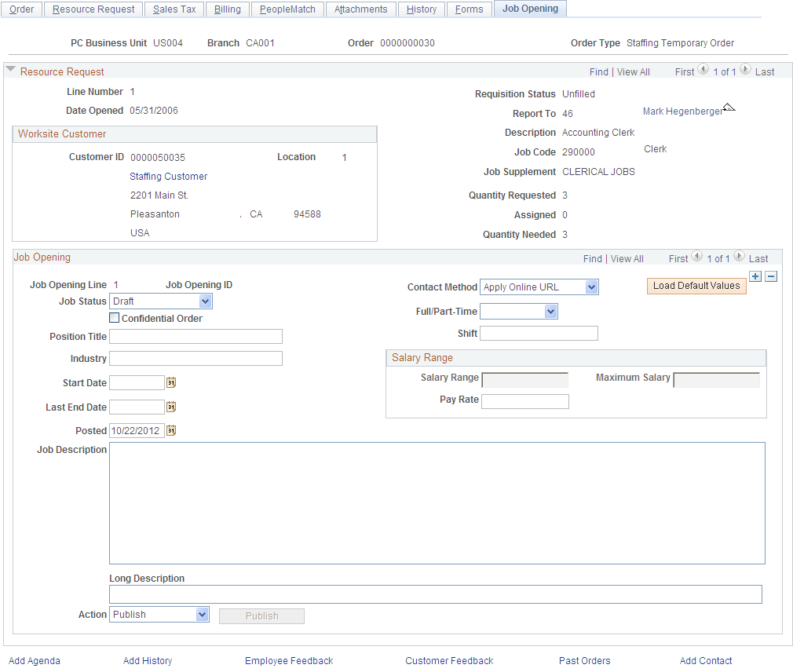Click the Posted date field 10/22/2012

click(137, 431)
